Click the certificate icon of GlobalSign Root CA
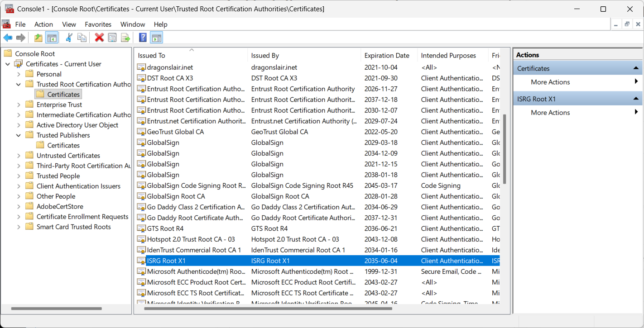Image resolution: width=644 pixels, height=328 pixels. coord(141,196)
